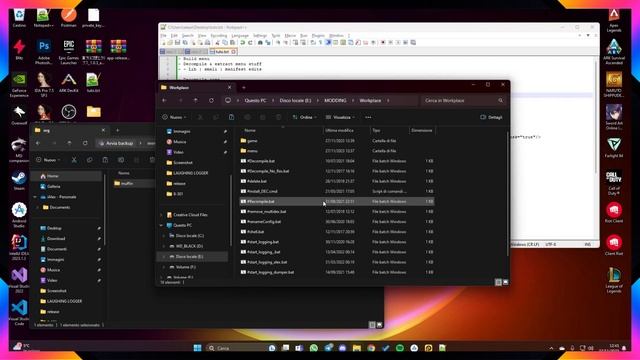This screenshot has height=360, width=640.
Task: Select the Workplace tab in Explorer
Action: pos(196,87)
